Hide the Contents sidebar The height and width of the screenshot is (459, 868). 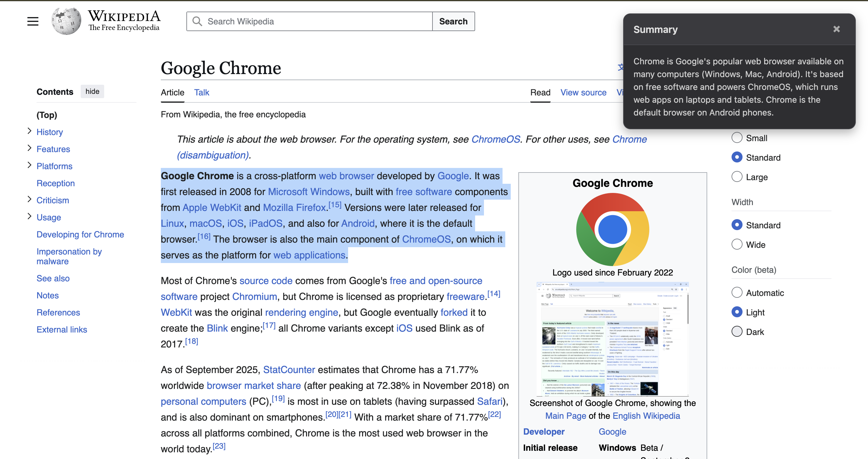coord(92,91)
